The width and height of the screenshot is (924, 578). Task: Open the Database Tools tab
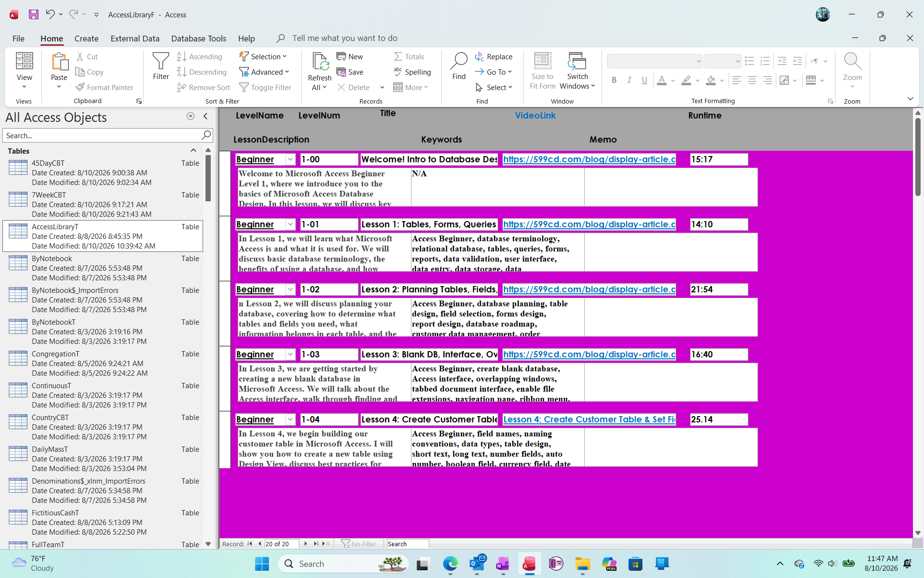click(x=199, y=39)
